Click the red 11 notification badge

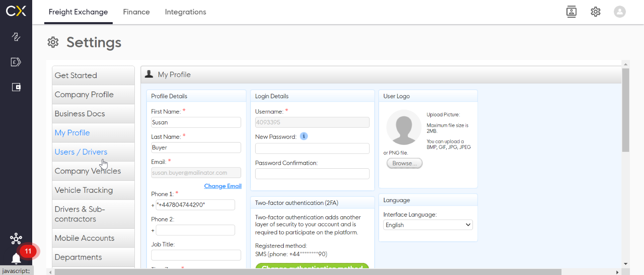[x=28, y=251]
